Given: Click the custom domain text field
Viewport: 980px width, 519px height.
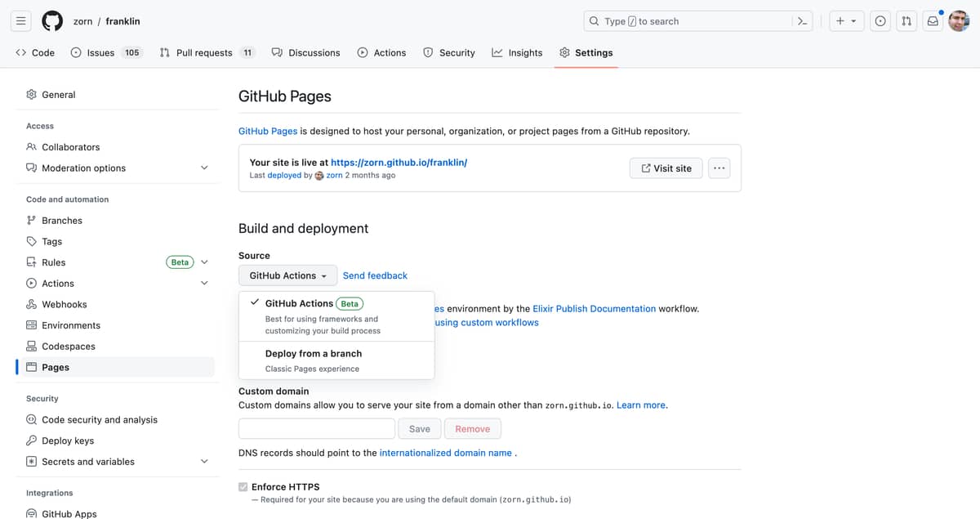Looking at the screenshot, I should (317, 428).
